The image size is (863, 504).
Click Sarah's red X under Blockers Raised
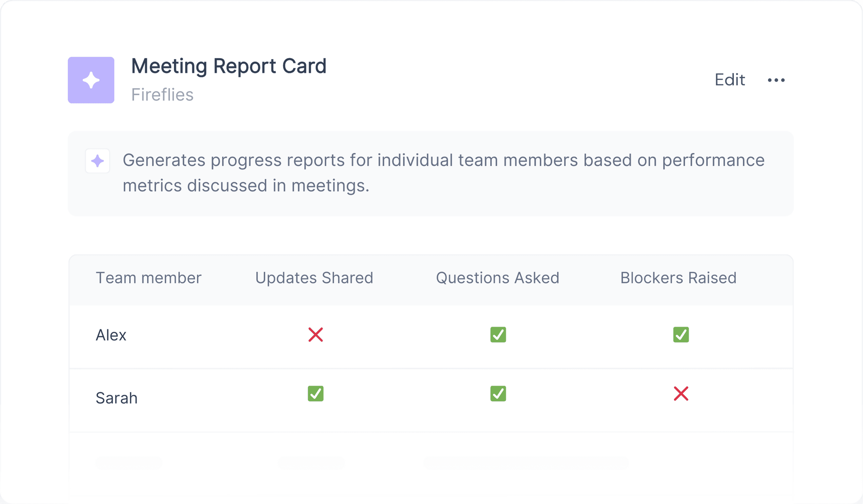681,394
